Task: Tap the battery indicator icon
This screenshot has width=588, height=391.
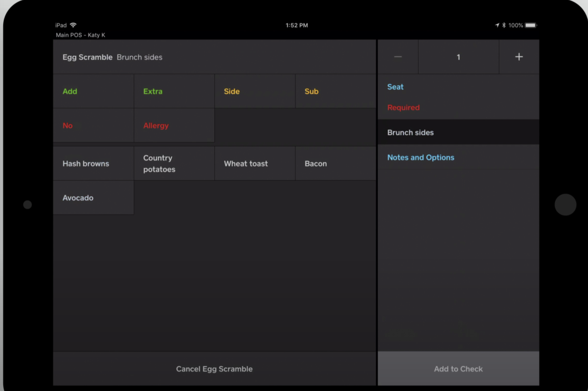Action: click(531, 25)
